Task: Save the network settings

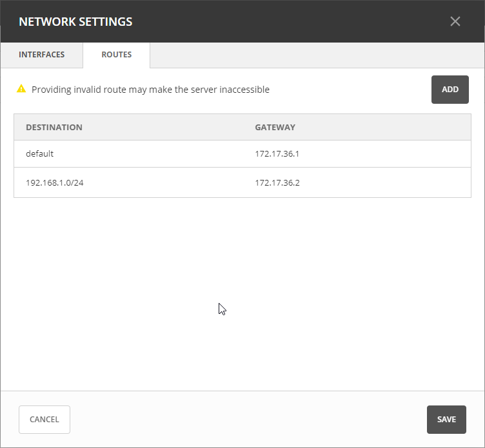Action: click(x=446, y=420)
